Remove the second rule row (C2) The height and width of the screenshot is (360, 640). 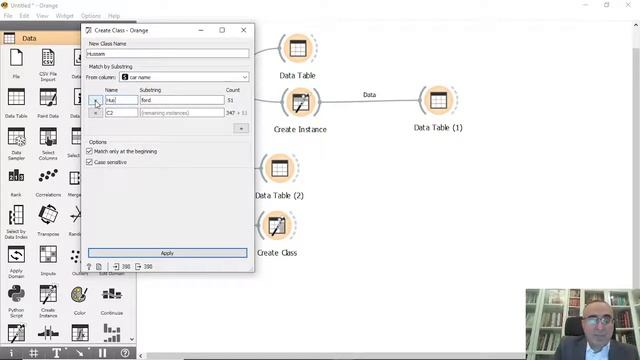[96, 113]
